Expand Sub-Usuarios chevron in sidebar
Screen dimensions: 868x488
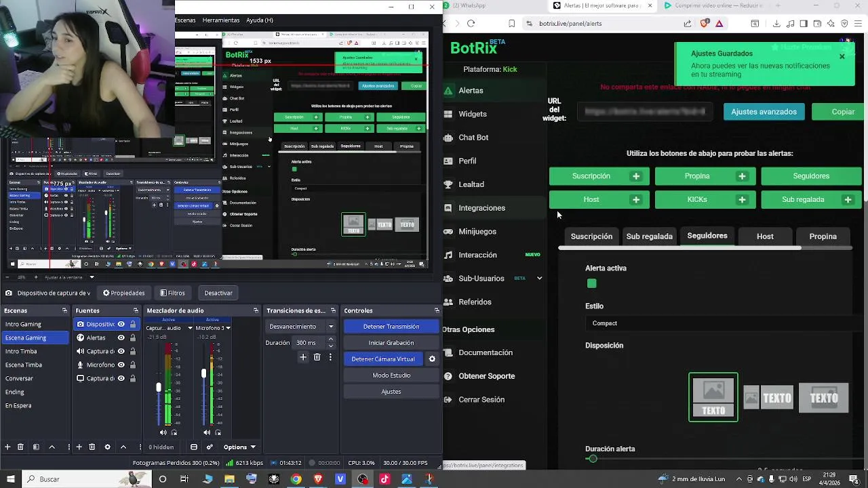coord(540,278)
